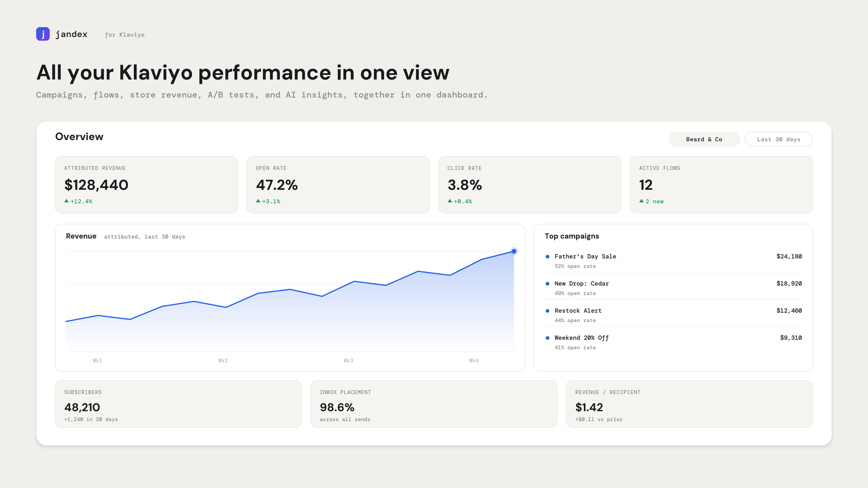Open the Restock Alert campaign row
868x488 pixels.
click(x=673, y=315)
